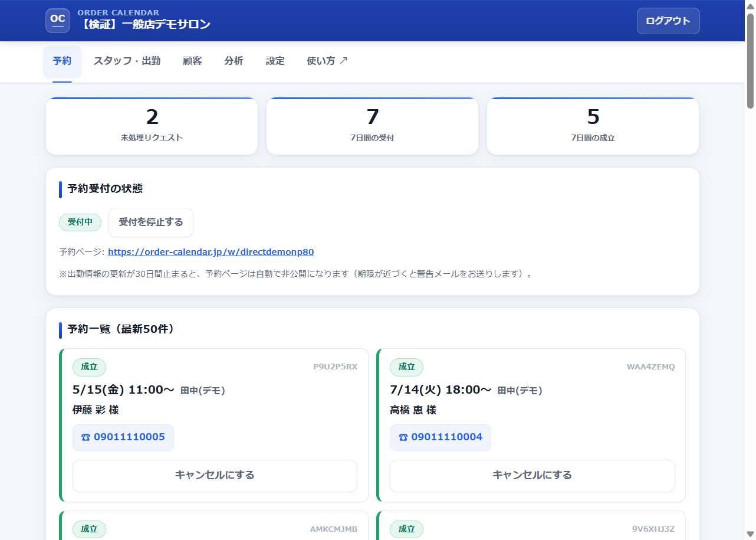Click the scrollbar up arrow

751,5
